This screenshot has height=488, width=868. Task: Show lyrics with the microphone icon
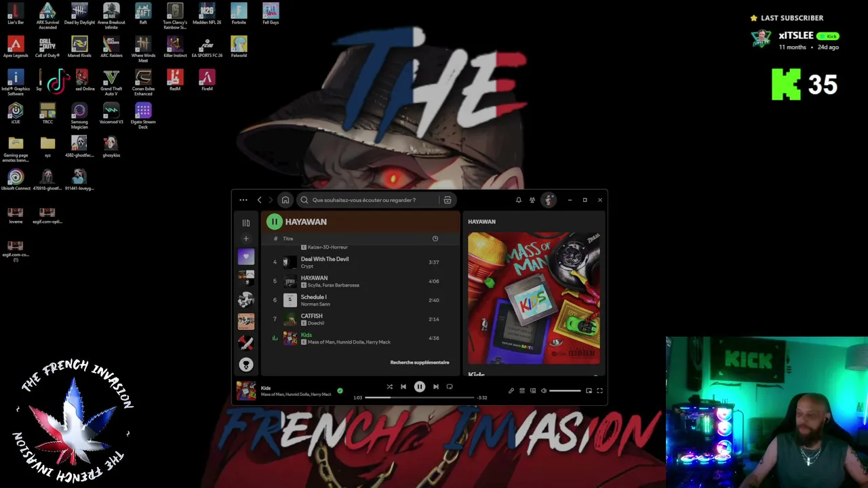(511, 391)
